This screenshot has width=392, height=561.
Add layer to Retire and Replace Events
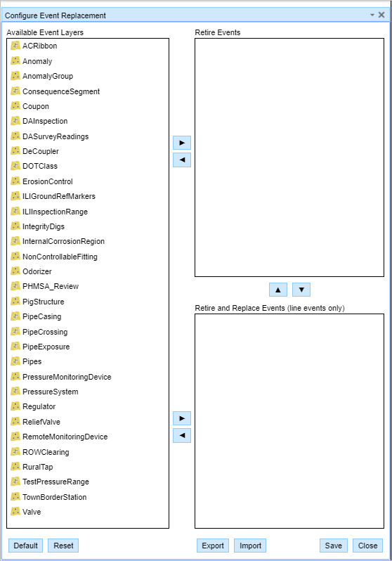coord(182,418)
